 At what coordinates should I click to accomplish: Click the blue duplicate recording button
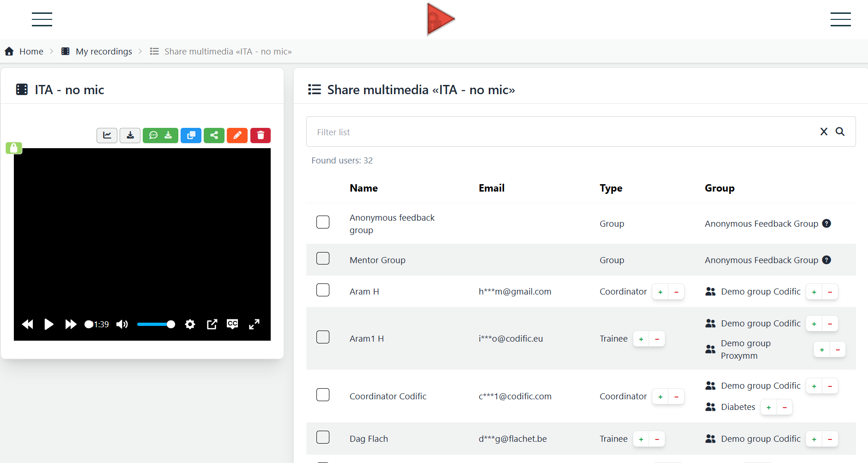click(x=191, y=135)
